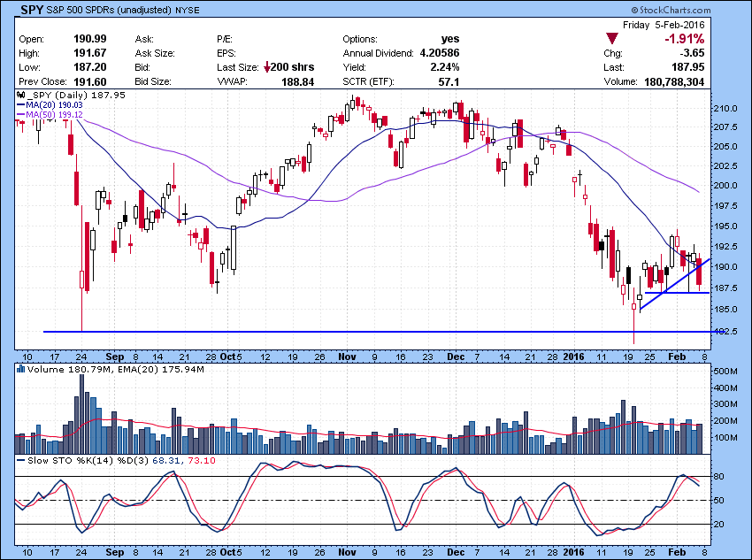This screenshot has width=752, height=560.
Task: Click the 'S&P 500 SPDRs (unadjusted)' name
Action: pyautogui.click(x=110, y=10)
